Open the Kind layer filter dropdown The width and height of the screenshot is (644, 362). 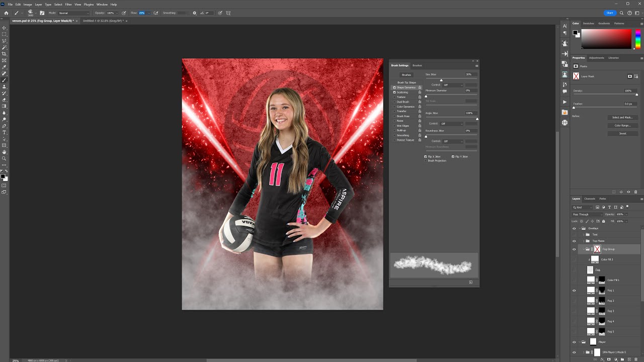583,207
